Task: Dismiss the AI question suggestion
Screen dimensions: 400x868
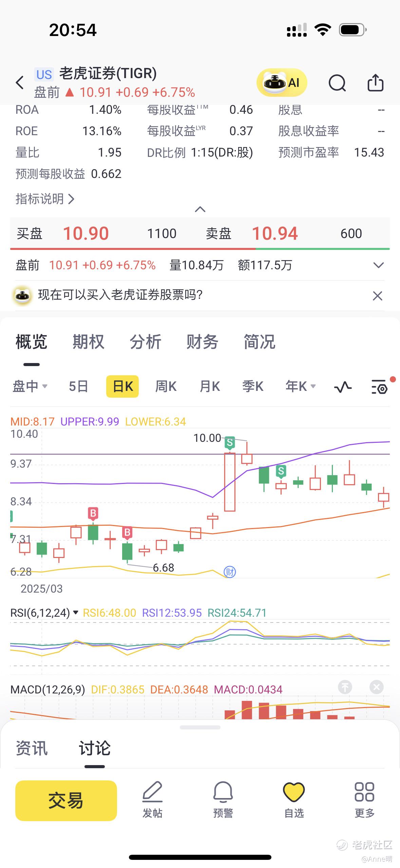Action: 378,296
